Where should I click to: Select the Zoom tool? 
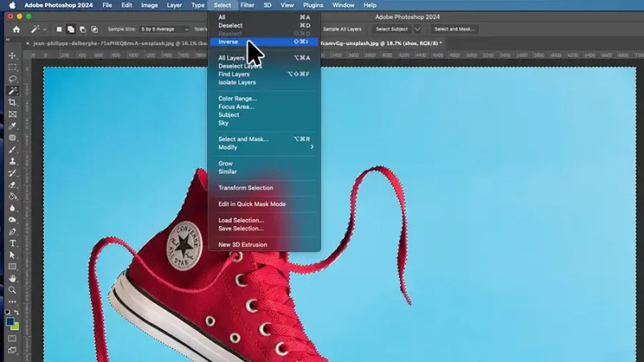tap(12, 290)
